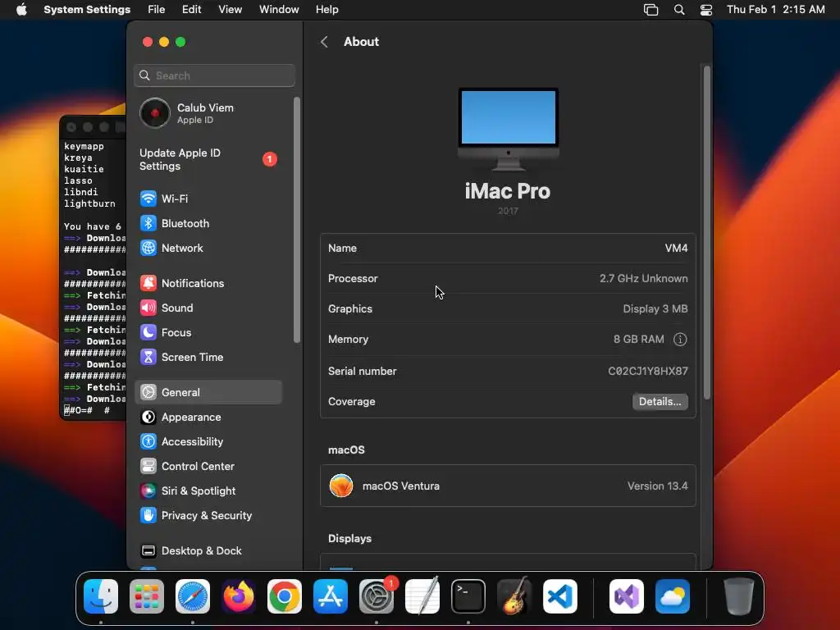
Task: Click the iMac Pro image
Action: point(509,129)
